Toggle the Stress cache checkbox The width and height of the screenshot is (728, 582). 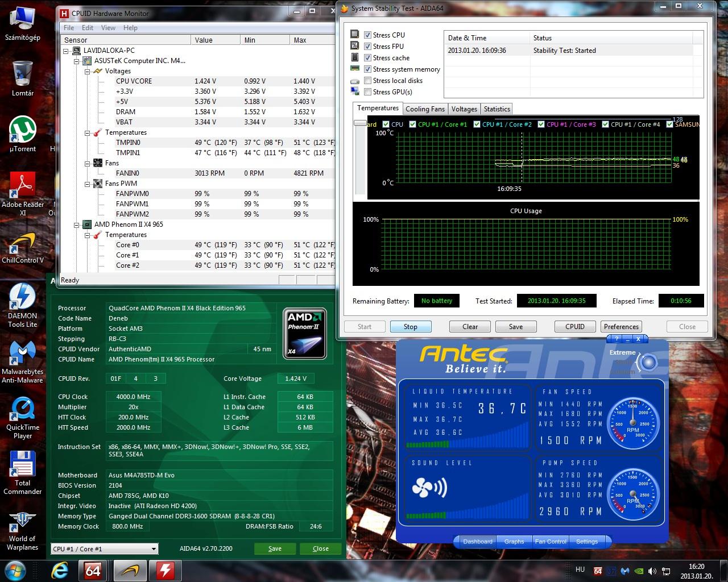coord(368,58)
